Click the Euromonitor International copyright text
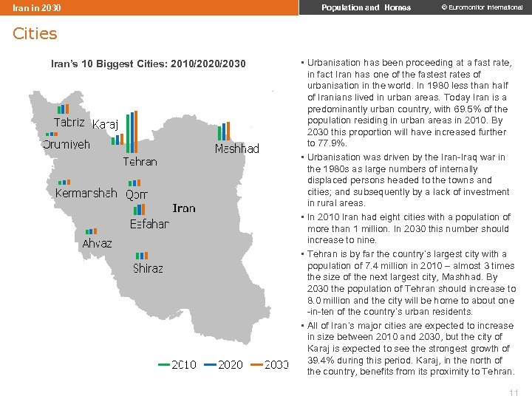This screenshot has height=399, width=532. 482,7
